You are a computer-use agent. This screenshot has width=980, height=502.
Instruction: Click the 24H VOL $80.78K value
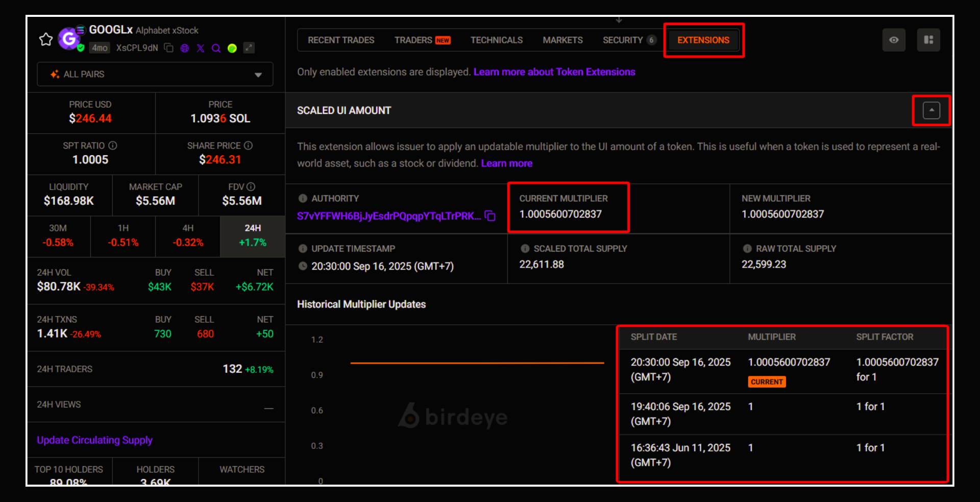pyautogui.click(x=59, y=286)
